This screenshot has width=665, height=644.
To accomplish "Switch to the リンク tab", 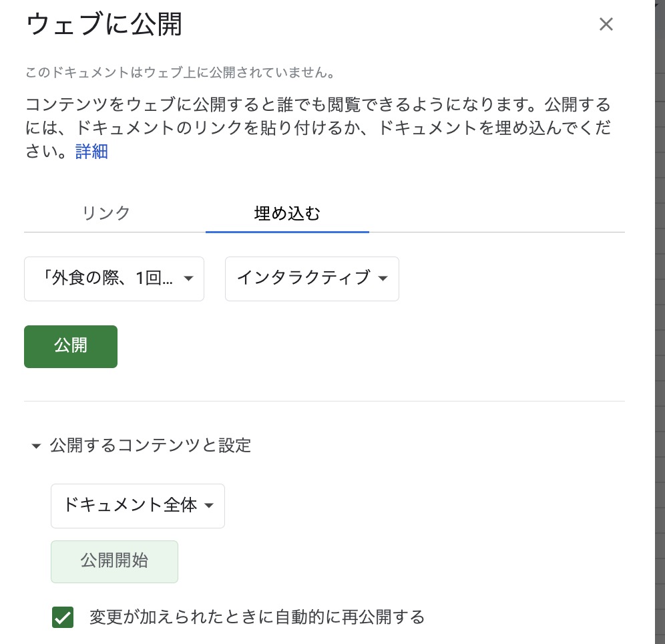I will point(106,213).
